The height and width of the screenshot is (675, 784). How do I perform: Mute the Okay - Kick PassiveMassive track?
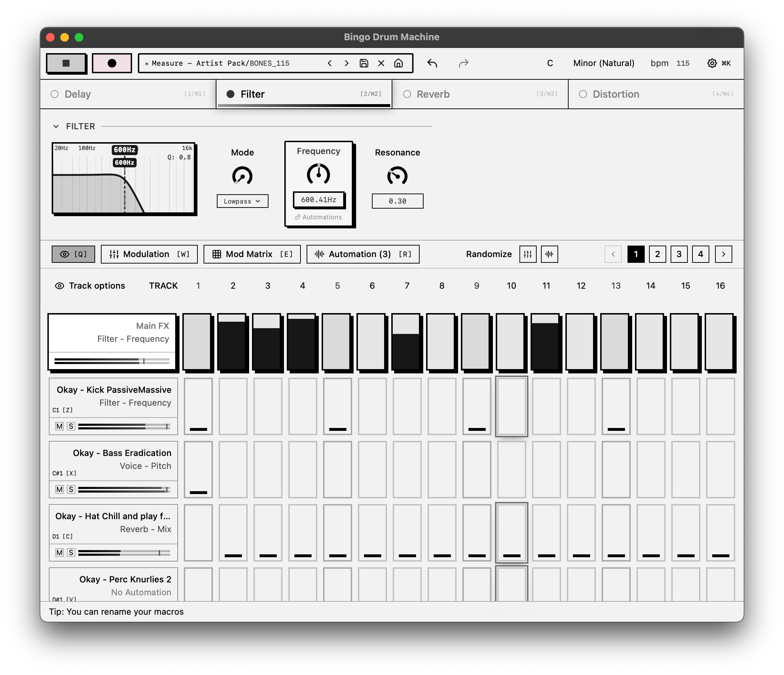pyautogui.click(x=59, y=427)
